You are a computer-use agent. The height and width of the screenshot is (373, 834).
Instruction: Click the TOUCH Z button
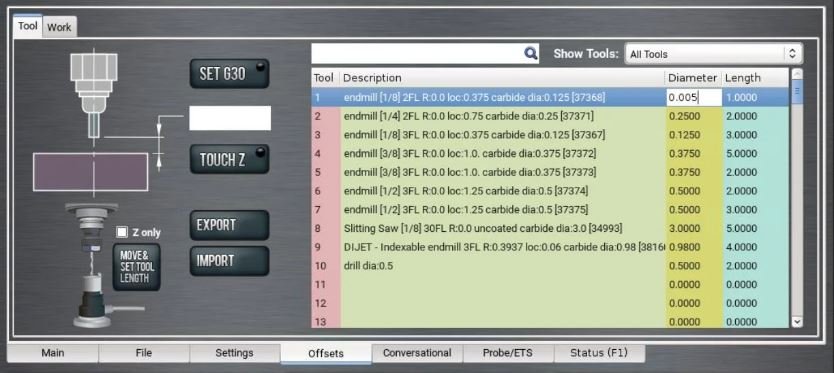(x=229, y=159)
